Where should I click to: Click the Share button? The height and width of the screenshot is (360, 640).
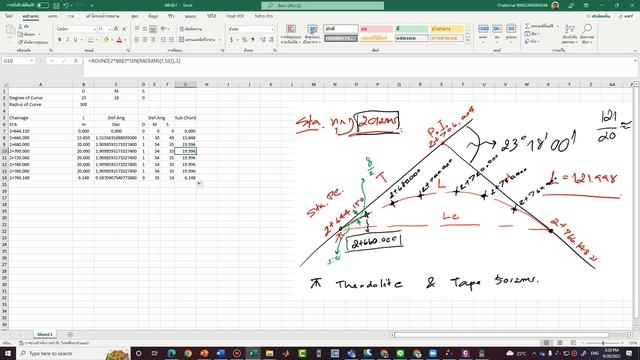(626, 16)
